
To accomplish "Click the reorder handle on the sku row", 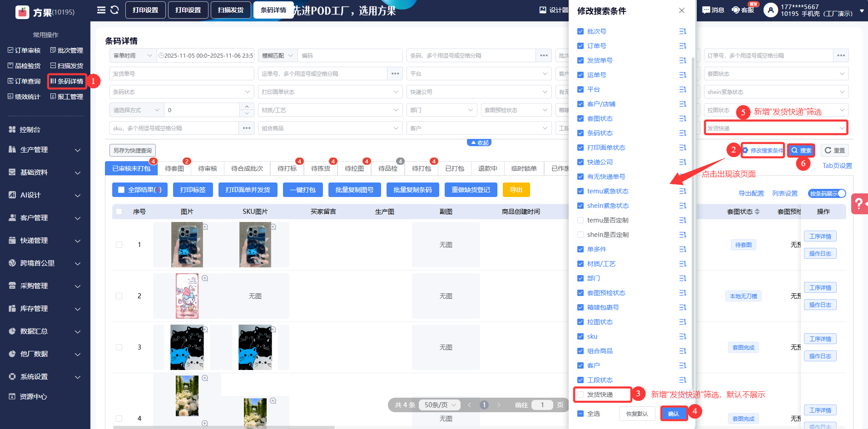I will pyautogui.click(x=682, y=336).
